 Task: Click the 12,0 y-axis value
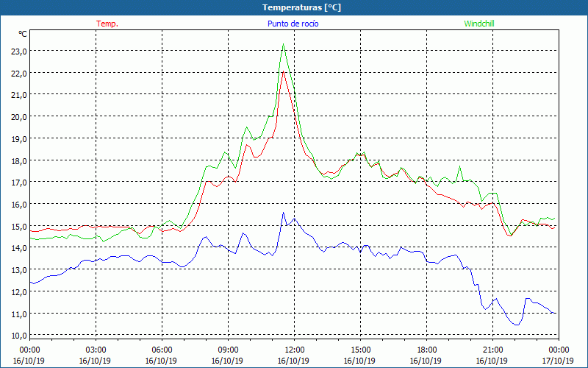(x=19, y=291)
